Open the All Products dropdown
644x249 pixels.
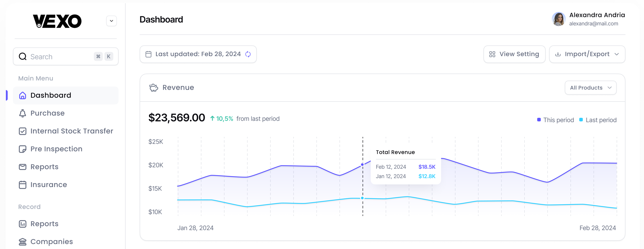(590, 88)
